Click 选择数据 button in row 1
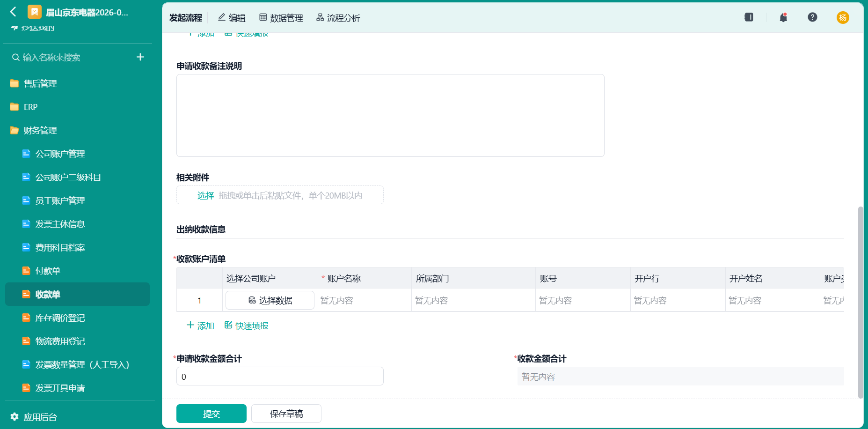The image size is (868, 429). [x=270, y=300]
